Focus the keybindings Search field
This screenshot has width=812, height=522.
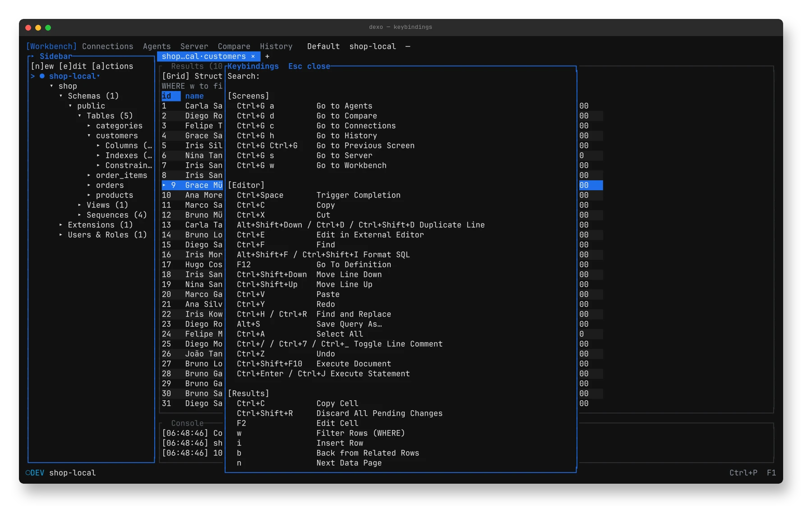[401, 76]
